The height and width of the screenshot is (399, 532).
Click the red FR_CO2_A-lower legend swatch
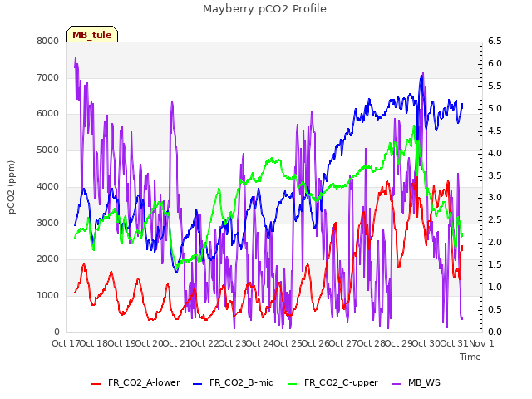click(96, 384)
